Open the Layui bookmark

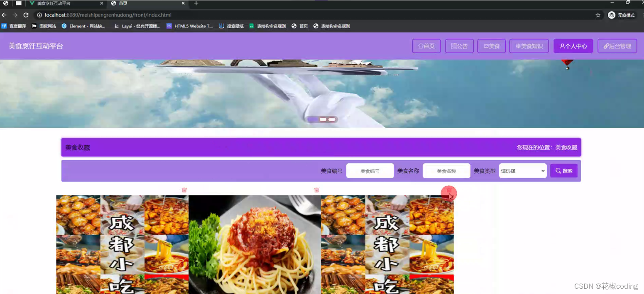(x=137, y=26)
